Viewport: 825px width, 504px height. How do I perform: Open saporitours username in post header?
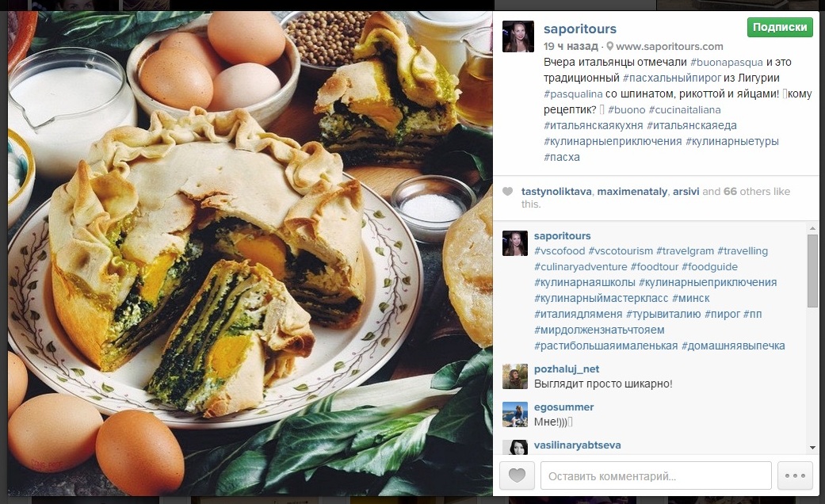(580, 29)
